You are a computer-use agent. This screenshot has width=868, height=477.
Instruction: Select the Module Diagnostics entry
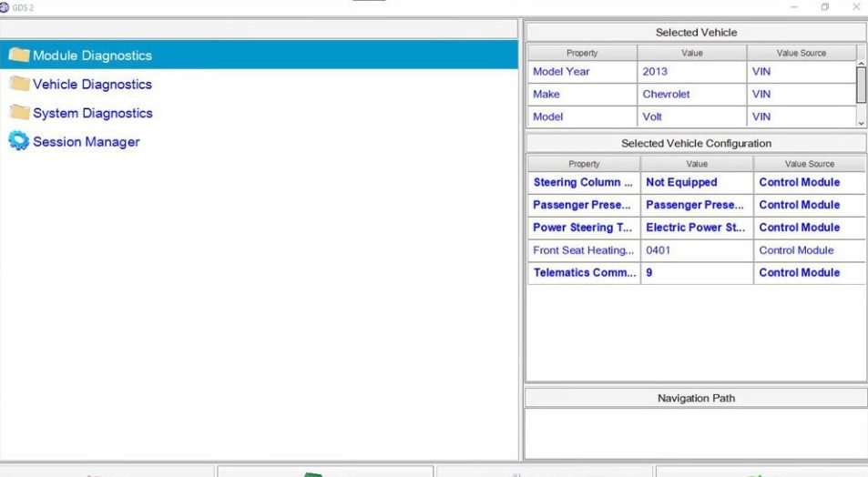[259, 55]
